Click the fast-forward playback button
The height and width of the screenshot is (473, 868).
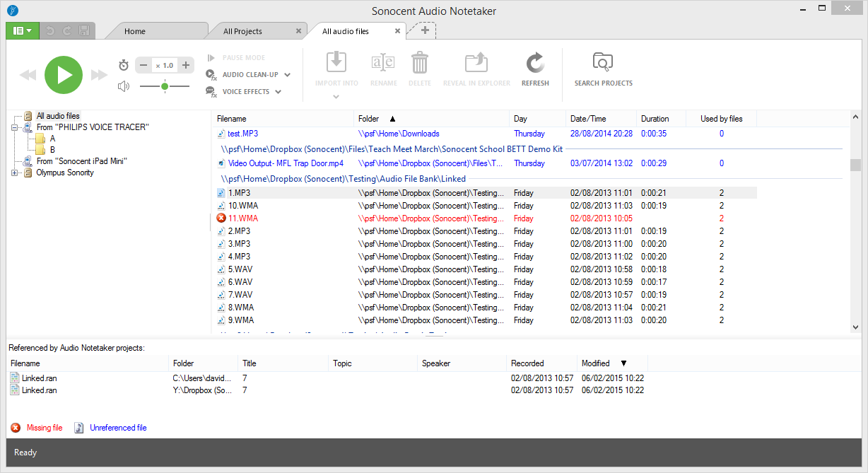coord(99,75)
